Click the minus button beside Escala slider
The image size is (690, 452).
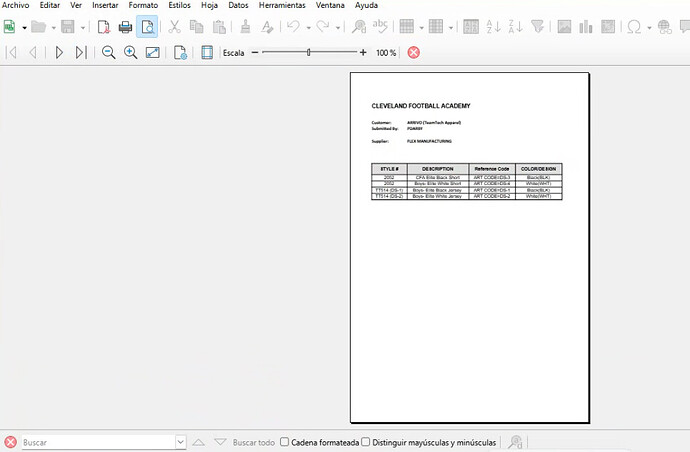pyautogui.click(x=255, y=52)
